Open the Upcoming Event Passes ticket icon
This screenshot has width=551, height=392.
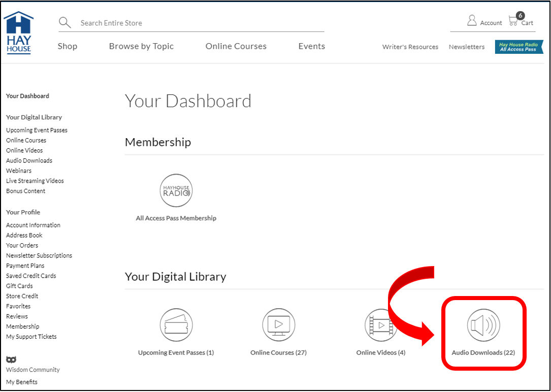click(176, 324)
